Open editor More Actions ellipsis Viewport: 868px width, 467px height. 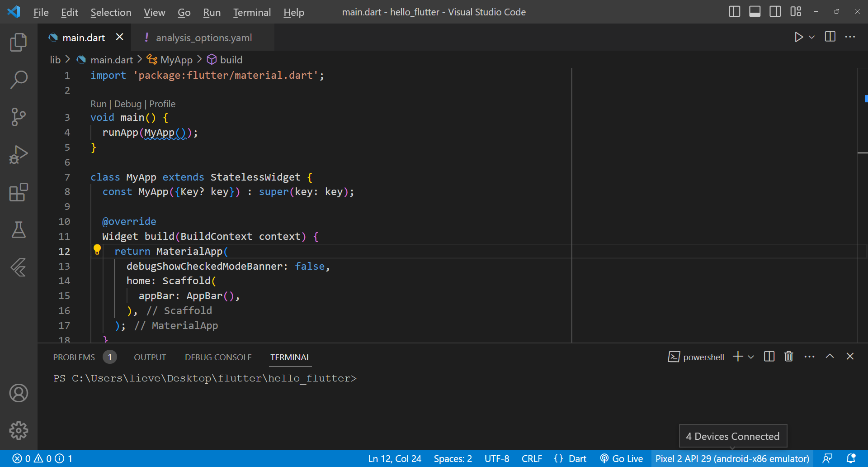click(850, 37)
